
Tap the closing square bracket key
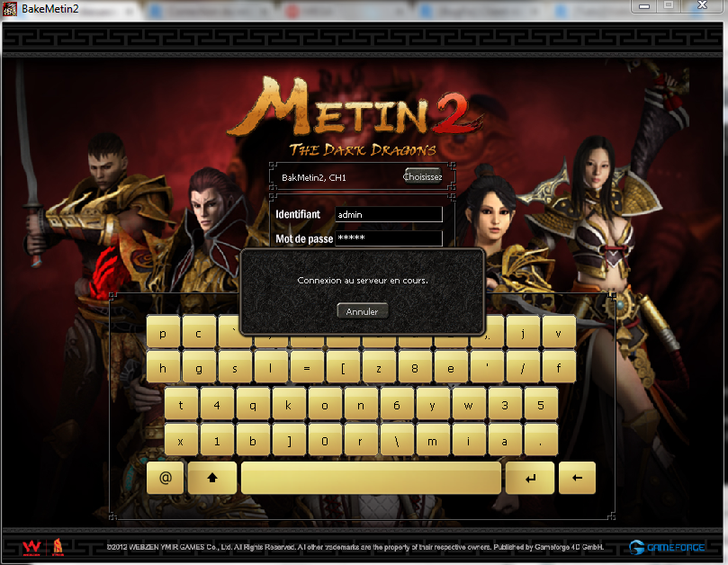[x=289, y=441]
